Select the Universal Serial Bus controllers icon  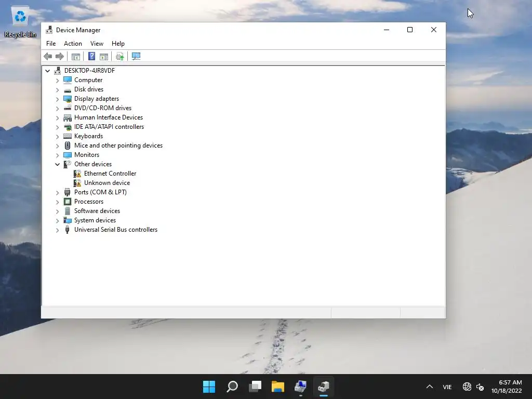[68, 230]
